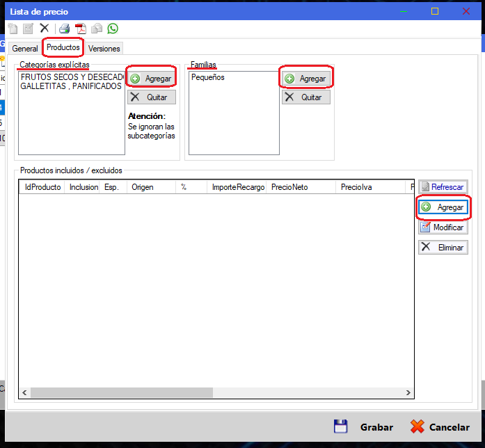Image resolution: width=485 pixels, height=448 pixels.
Task: Switch to the General tab
Action: [25, 49]
